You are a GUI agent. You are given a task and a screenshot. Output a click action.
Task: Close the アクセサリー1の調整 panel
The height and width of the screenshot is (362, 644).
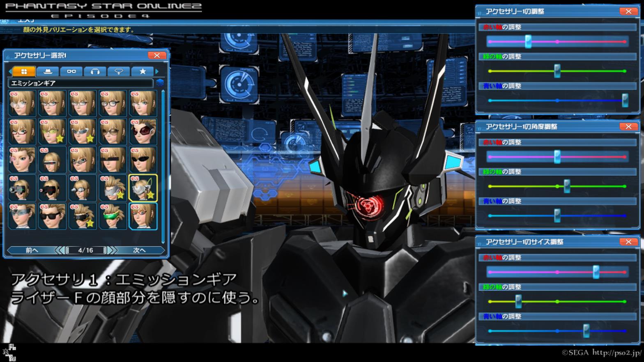click(x=628, y=11)
